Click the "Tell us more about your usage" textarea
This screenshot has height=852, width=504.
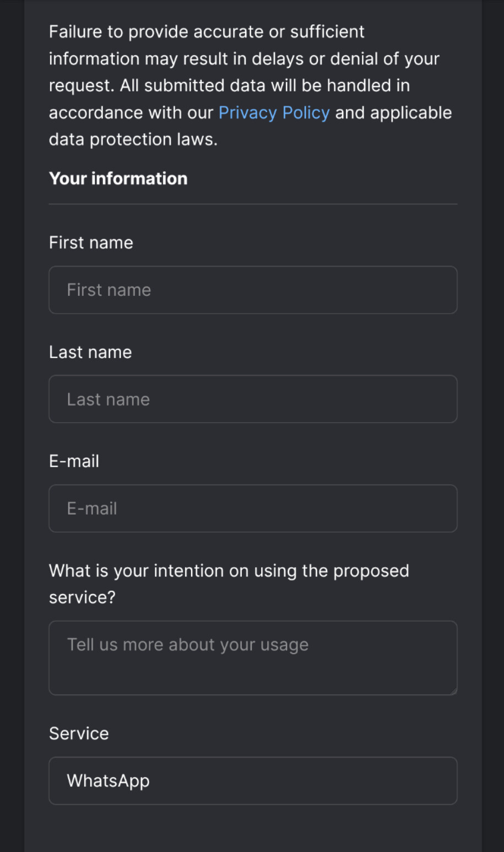pos(253,657)
